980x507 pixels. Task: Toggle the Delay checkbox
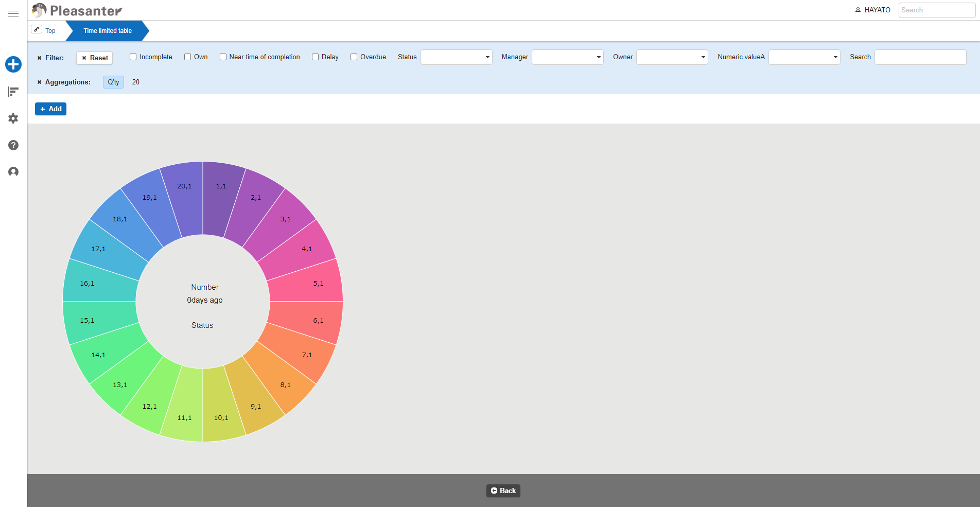tap(316, 57)
